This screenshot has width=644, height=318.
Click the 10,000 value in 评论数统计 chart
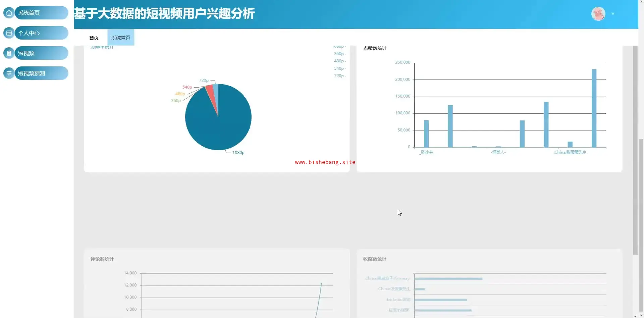pyautogui.click(x=130, y=297)
